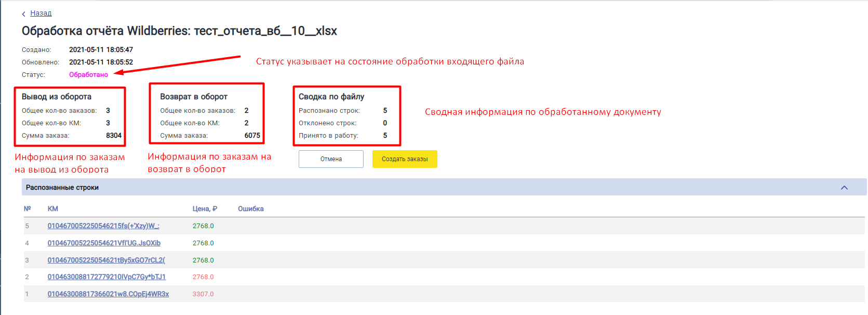
Task: Open KM link 0104670052250546215fs(+'Xzy)W_:
Action: tap(103, 226)
